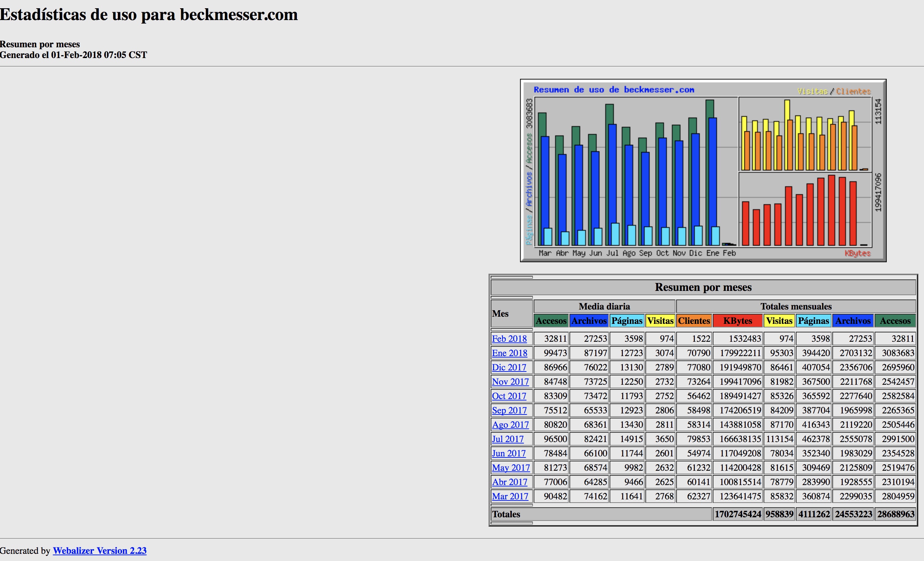Click the usage summary bar chart image
The width and height of the screenshot is (924, 561).
click(x=703, y=171)
